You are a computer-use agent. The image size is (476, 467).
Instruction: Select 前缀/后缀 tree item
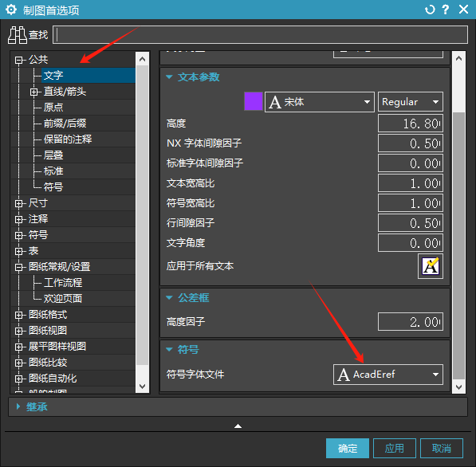click(x=65, y=124)
